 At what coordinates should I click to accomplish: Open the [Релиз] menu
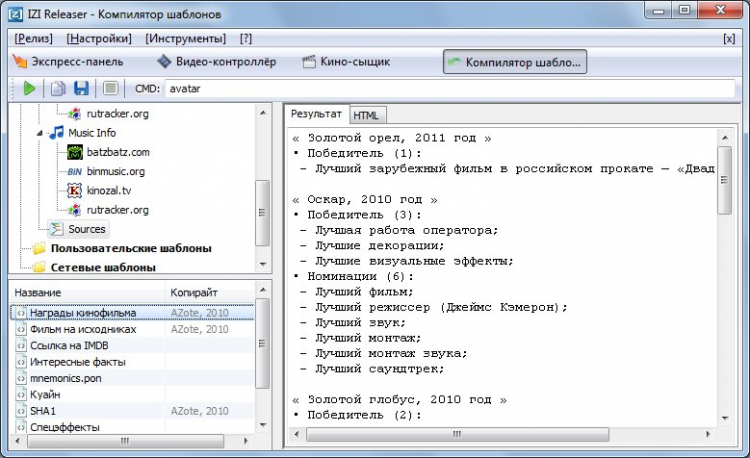pos(33,39)
